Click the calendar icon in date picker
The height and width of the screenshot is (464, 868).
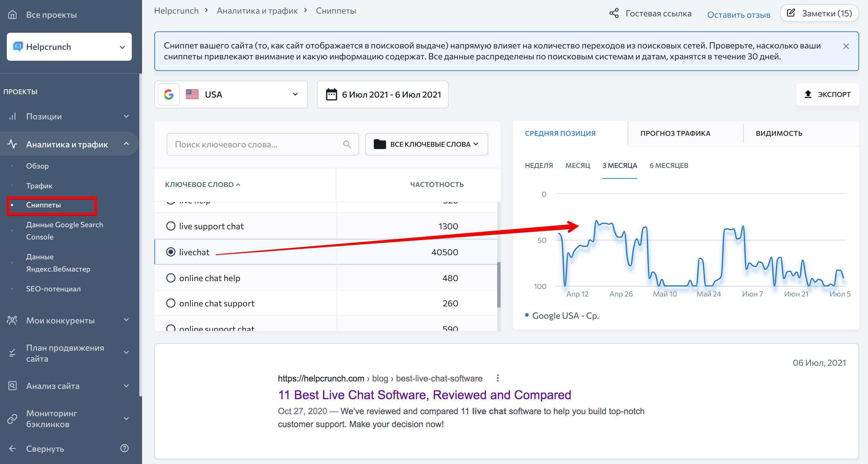[331, 94]
